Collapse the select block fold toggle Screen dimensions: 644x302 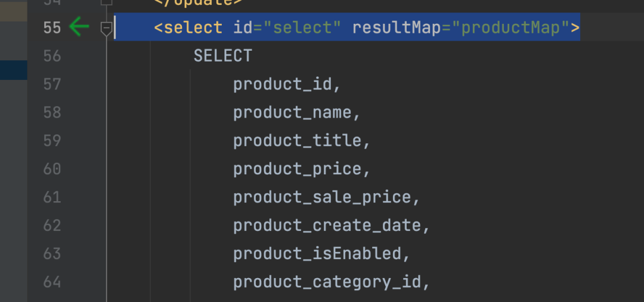point(106,27)
